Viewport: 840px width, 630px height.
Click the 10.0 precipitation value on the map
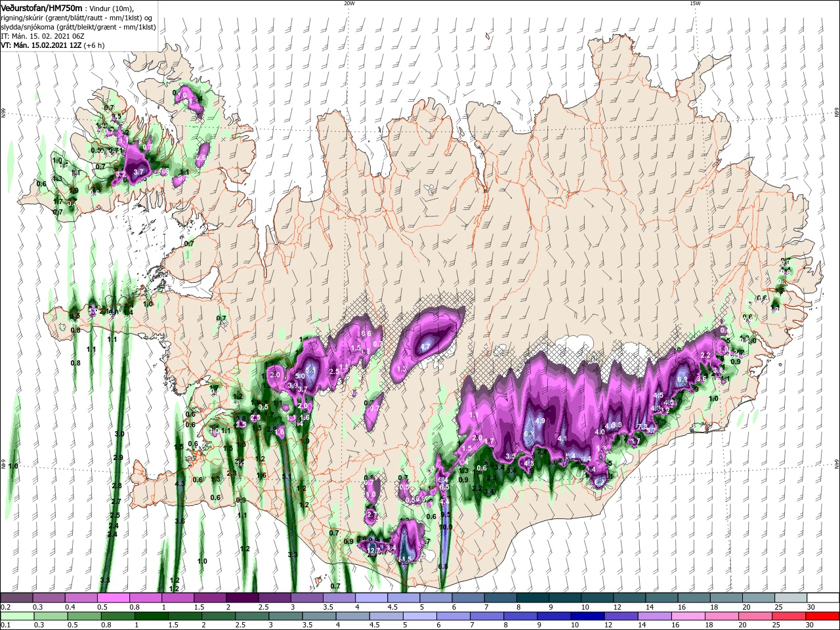(x=446, y=527)
